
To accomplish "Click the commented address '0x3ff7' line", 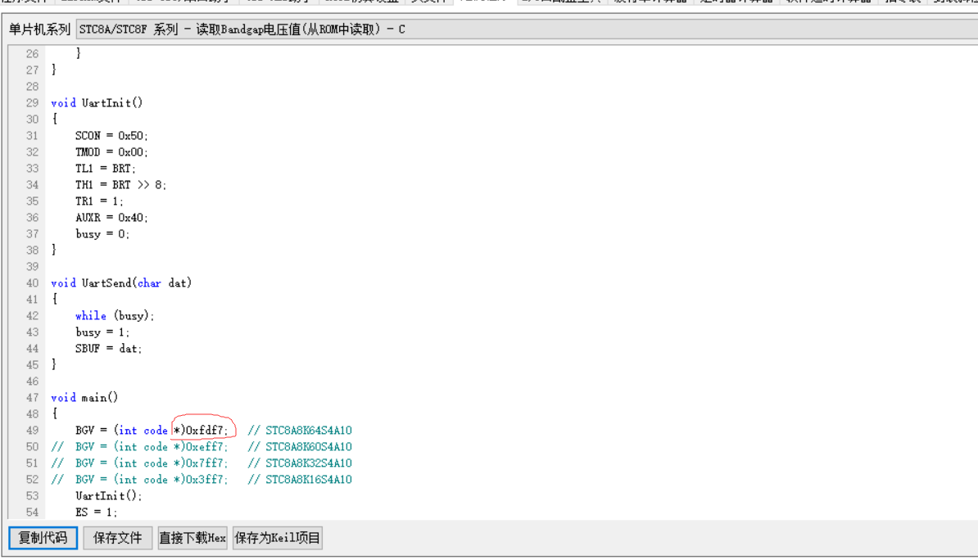I will [x=140, y=480].
